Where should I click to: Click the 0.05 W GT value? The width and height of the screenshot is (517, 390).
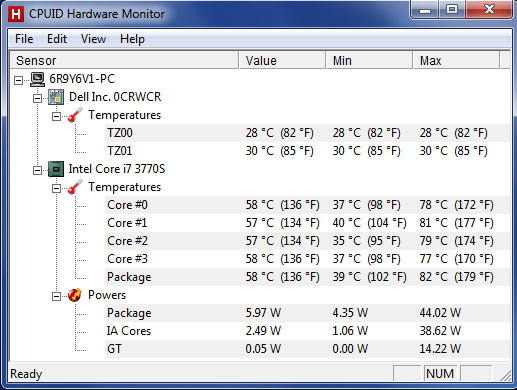click(x=263, y=349)
